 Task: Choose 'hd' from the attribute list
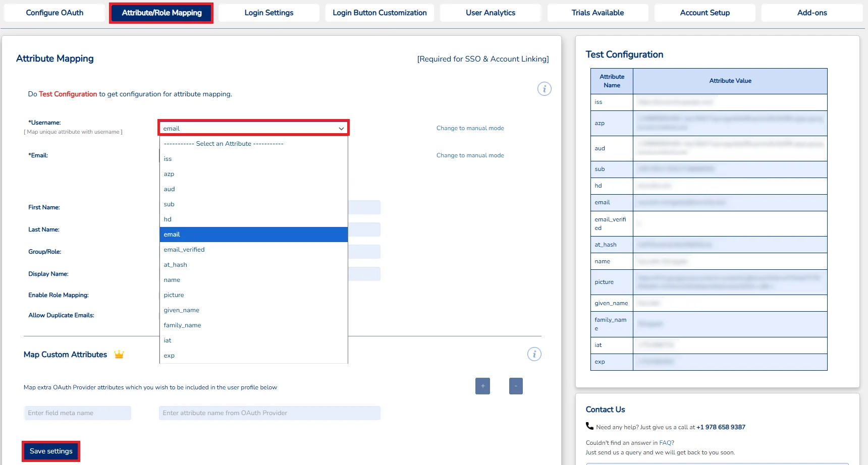[x=253, y=219]
